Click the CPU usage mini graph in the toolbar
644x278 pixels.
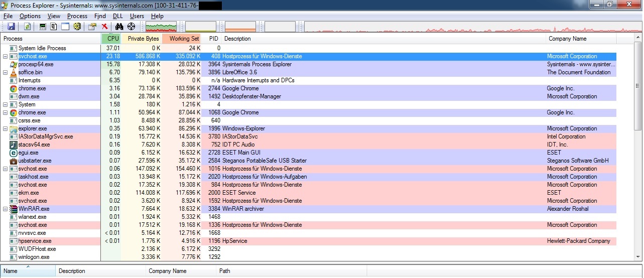tap(161, 26)
